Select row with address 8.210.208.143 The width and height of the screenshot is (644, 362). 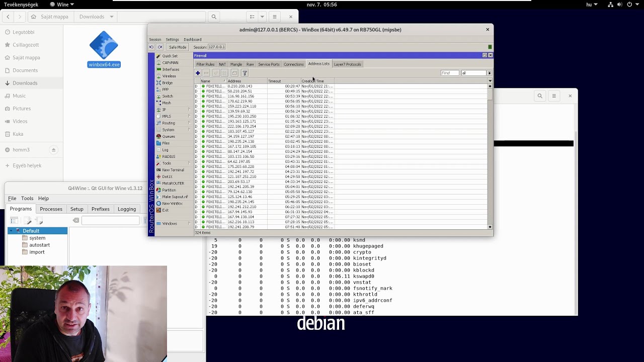point(341,86)
